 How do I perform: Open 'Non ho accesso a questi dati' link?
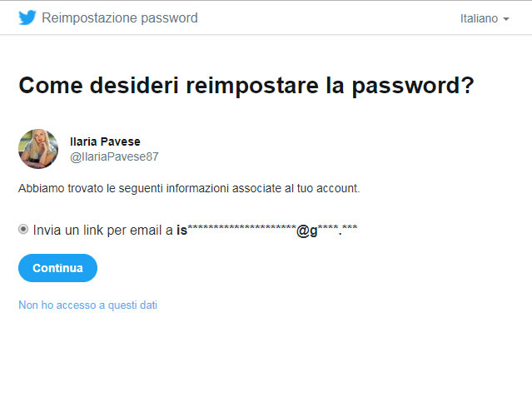coord(88,305)
